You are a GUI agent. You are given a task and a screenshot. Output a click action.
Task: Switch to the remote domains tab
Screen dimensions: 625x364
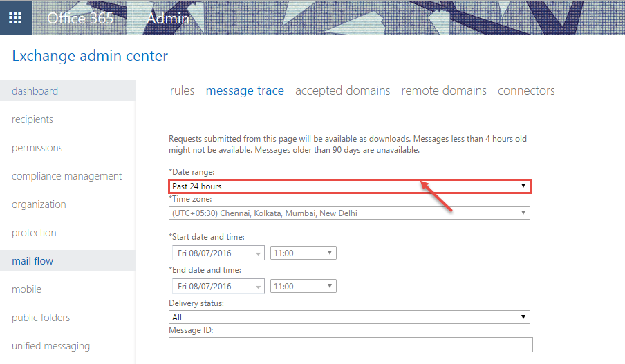click(444, 90)
